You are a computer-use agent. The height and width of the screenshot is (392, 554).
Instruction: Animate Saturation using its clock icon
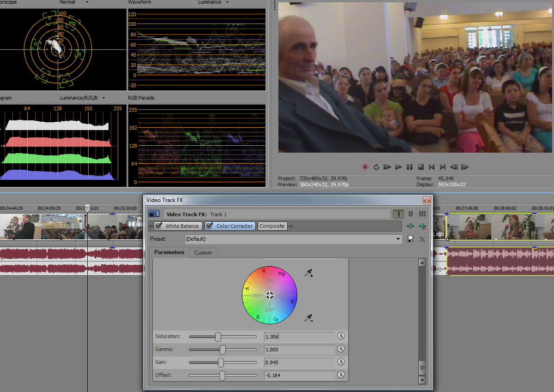[341, 336]
